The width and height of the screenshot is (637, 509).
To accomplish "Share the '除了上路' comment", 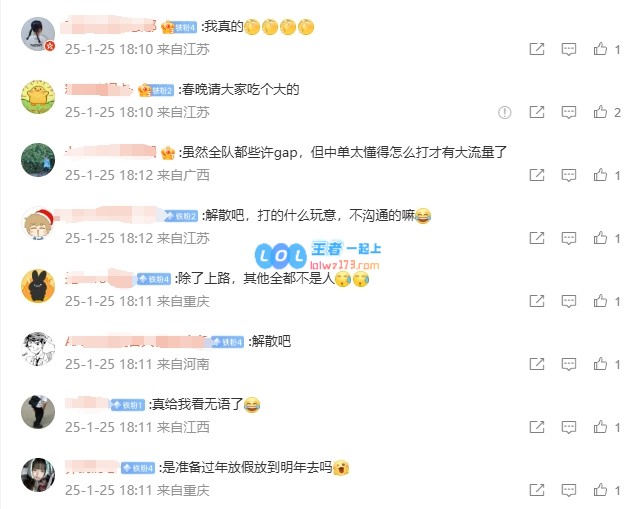I will (537, 301).
